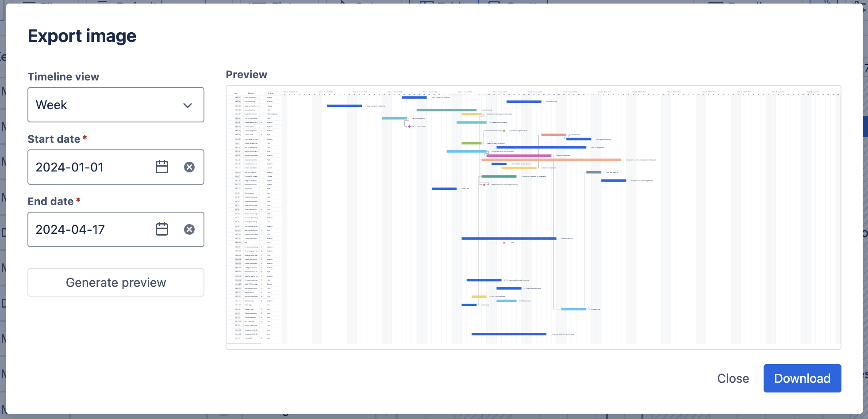Focus the Start date input 2024-01-01
The width and height of the screenshot is (868, 419).
tap(88, 167)
